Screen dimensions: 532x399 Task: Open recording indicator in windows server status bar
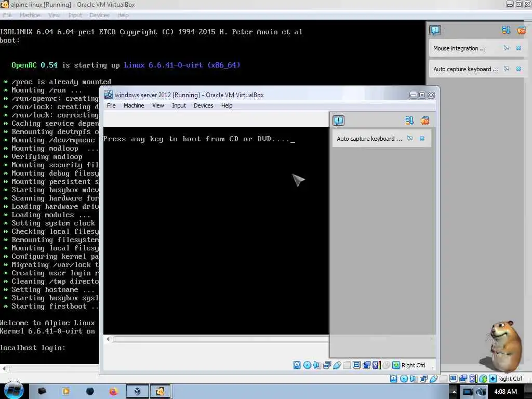tap(366, 365)
